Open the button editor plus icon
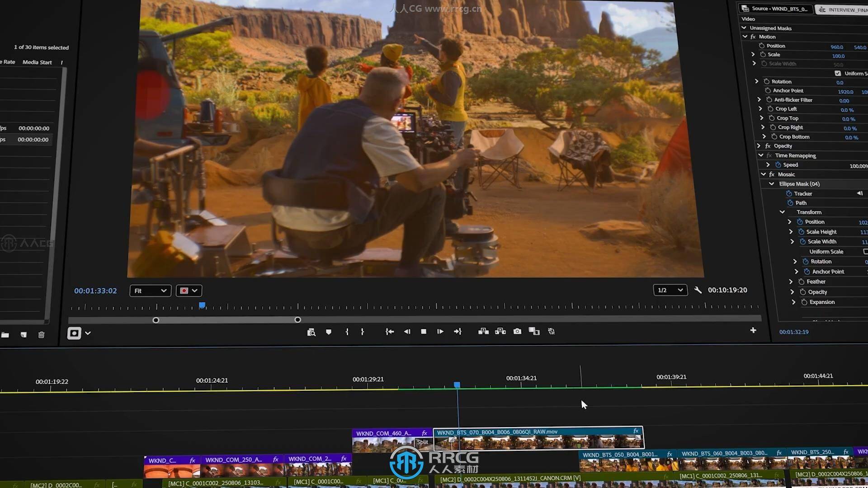This screenshot has height=488, width=868. coord(753,330)
